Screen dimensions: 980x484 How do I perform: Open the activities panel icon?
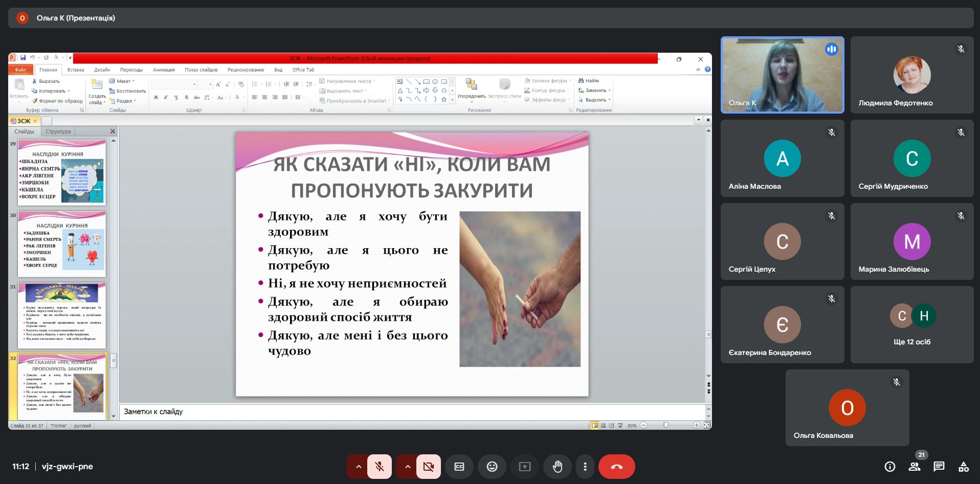[964, 467]
